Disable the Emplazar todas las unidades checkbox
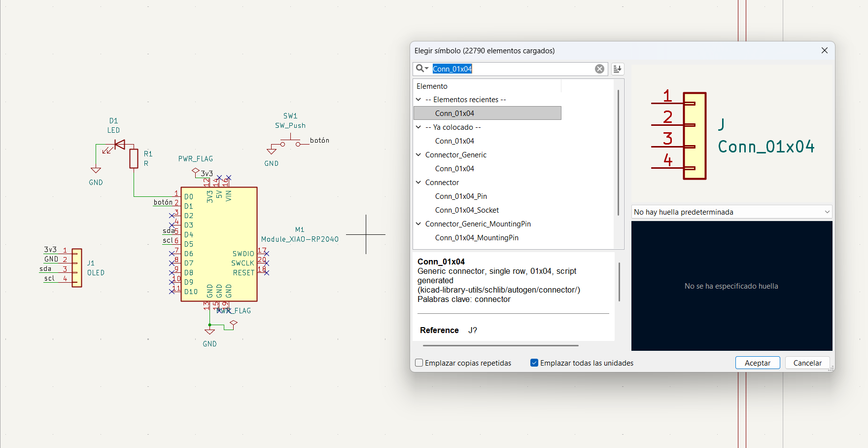This screenshot has width=868, height=448. point(534,363)
